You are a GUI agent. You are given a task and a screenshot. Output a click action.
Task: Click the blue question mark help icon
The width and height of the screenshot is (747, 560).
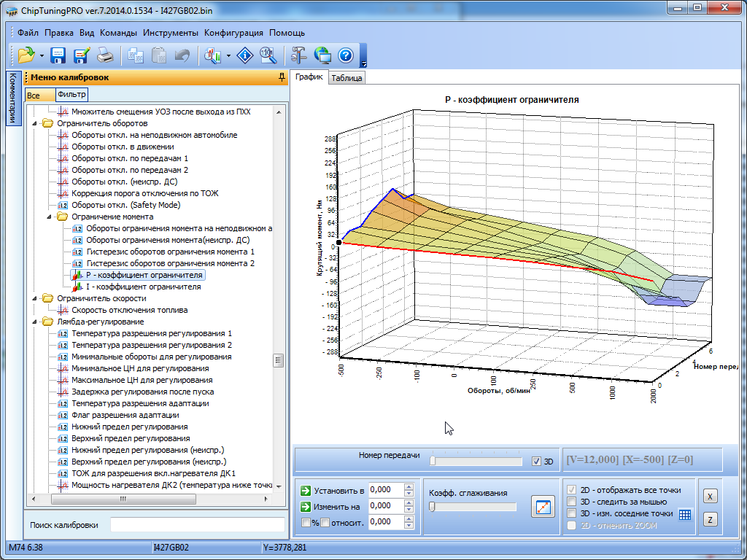pyautogui.click(x=346, y=55)
